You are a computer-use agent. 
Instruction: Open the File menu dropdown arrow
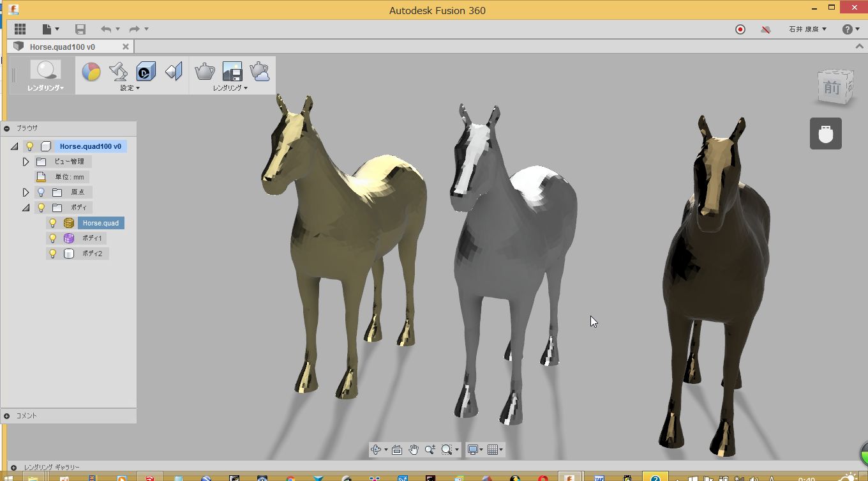coord(57,29)
